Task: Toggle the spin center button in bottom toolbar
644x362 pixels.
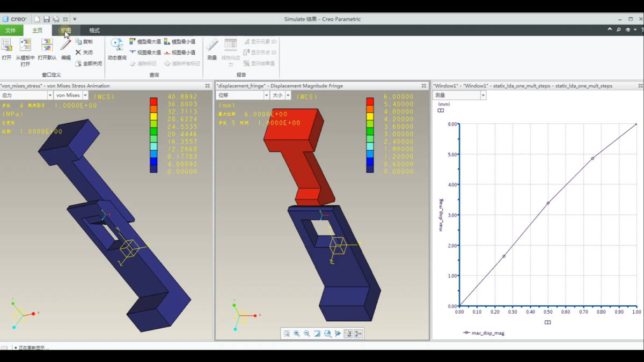Action: (x=358, y=334)
